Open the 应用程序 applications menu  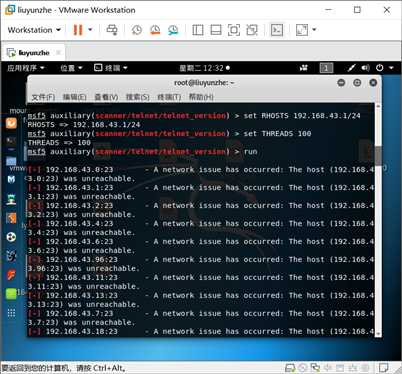pos(26,68)
